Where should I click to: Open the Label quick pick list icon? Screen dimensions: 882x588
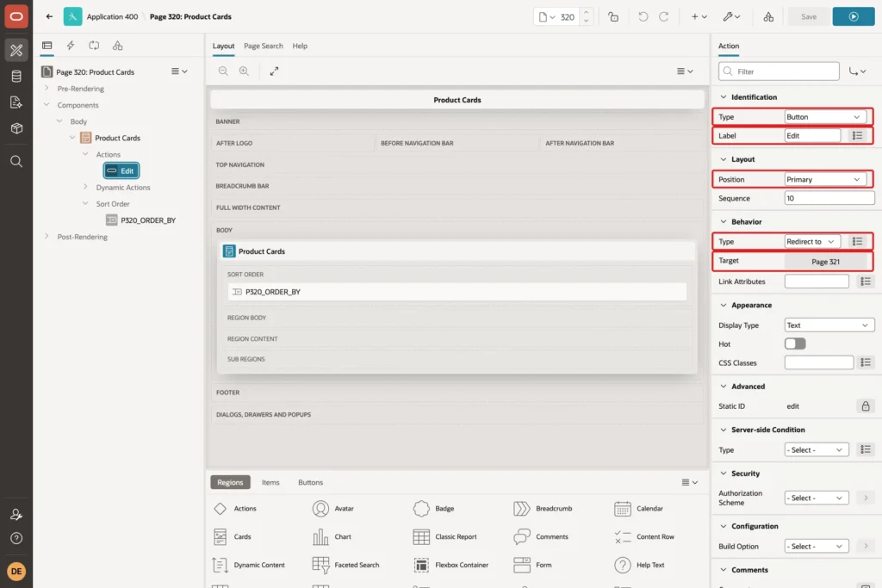tap(857, 135)
